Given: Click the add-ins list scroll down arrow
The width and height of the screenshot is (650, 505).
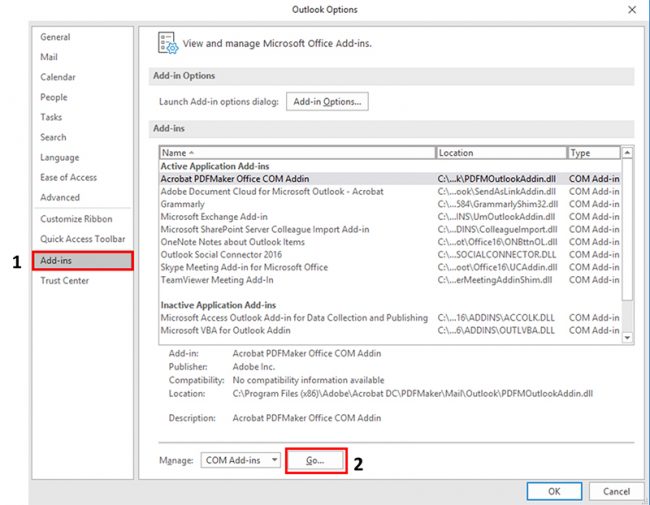Looking at the screenshot, I should [x=627, y=337].
